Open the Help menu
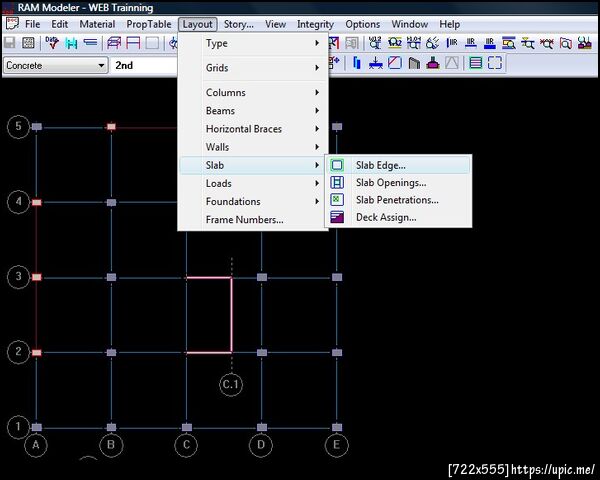Screen dimensions: 600x480 [x=450, y=24]
